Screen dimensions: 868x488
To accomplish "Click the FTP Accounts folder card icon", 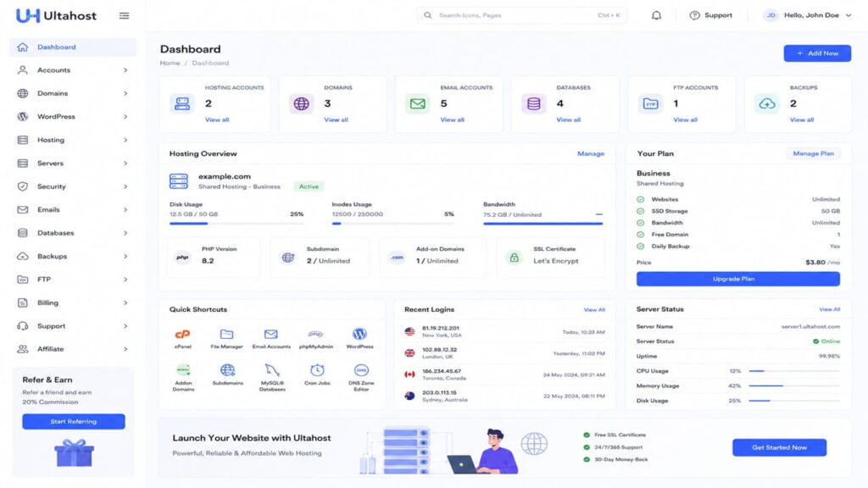I will pyautogui.click(x=650, y=103).
